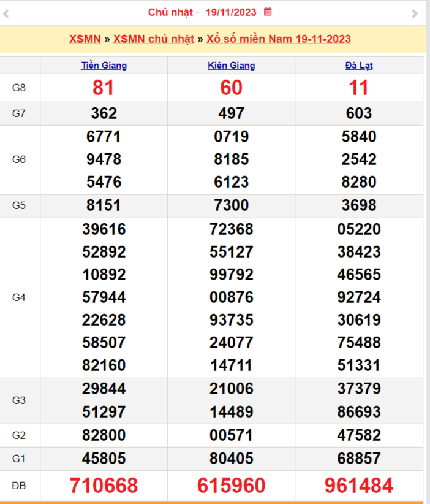Click the G4 row label
Viewport: 430px width, 504px height.
click(x=19, y=297)
